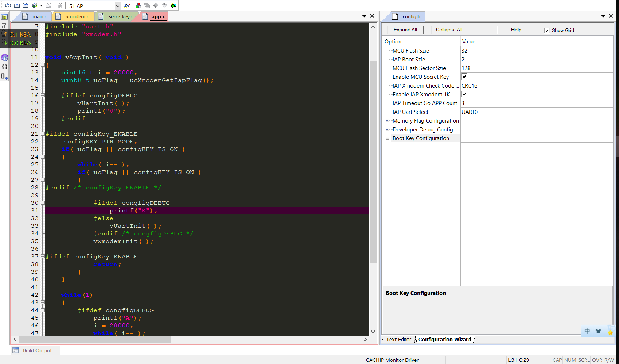The width and height of the screenshot is (619, 364).
Task: Edit the IAP Timeout Go APP Count value
Action: point(536,103)
